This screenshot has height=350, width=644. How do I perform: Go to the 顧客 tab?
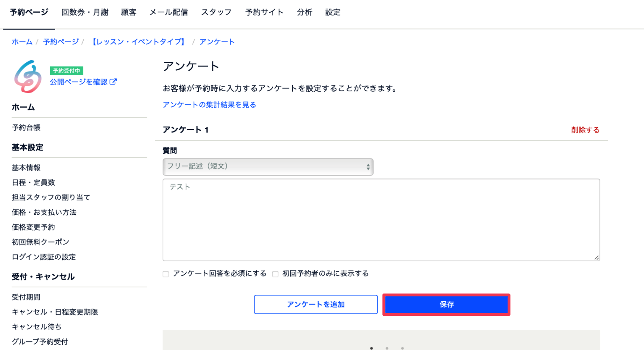(x=129, y=12)
